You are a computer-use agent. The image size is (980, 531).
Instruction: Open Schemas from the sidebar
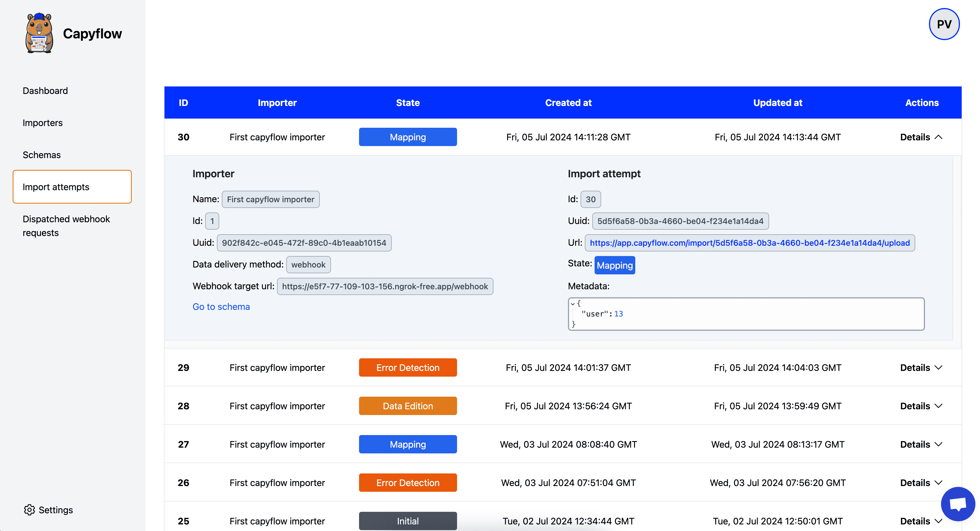42,155
